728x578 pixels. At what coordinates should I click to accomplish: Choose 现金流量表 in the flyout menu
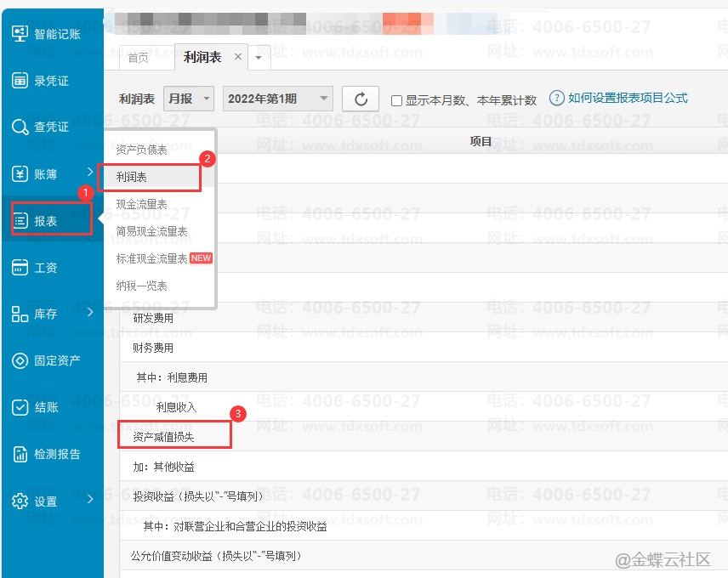142,204
